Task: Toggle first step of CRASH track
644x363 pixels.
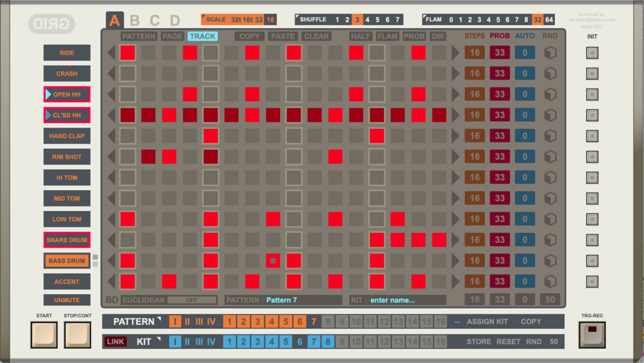Action: (x=128, y=74)
